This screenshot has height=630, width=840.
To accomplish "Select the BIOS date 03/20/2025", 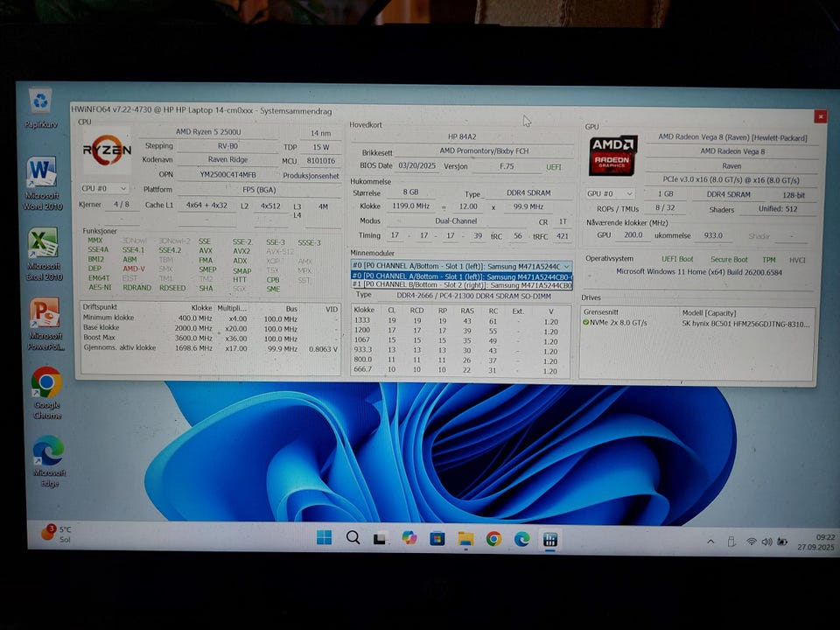I will click(x=417, y=166).
